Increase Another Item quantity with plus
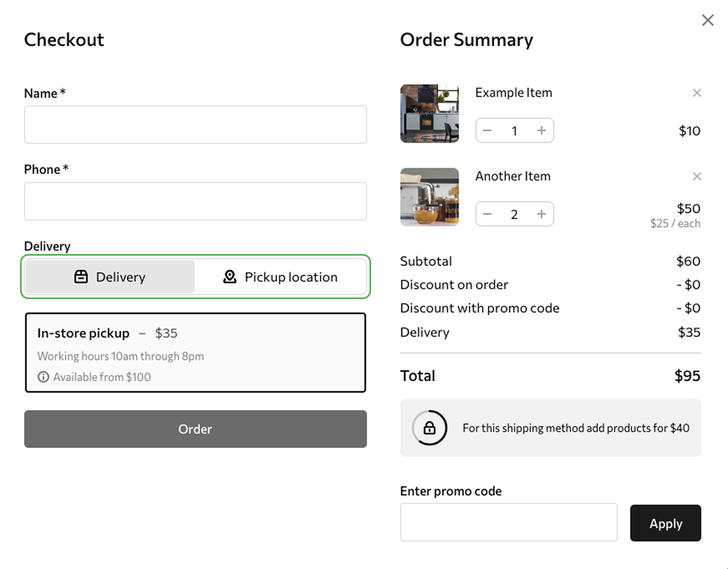Viewport: 728px width, 569px height. tap(542, 214)
